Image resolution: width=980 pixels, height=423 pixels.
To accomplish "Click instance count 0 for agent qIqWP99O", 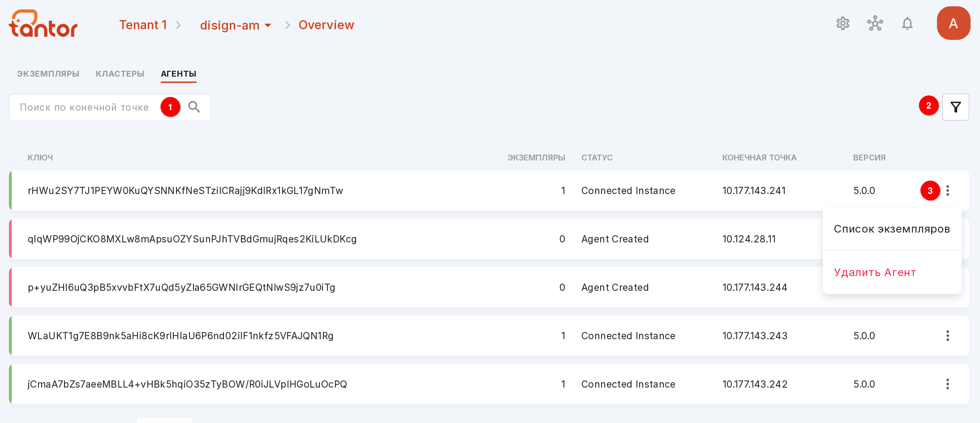I will pos(562,239).
